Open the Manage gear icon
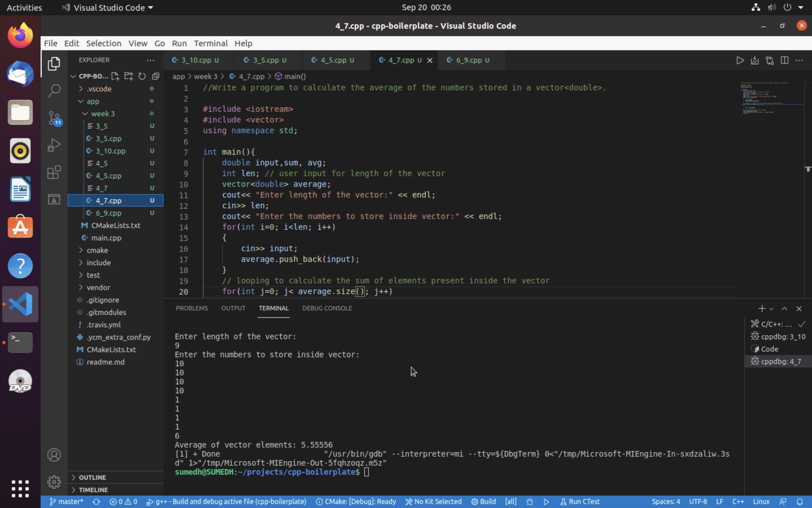812x508 pixels. pos(54,482)
